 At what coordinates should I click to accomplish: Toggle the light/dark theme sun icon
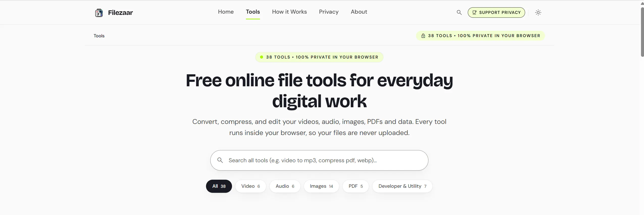(538, 12)
